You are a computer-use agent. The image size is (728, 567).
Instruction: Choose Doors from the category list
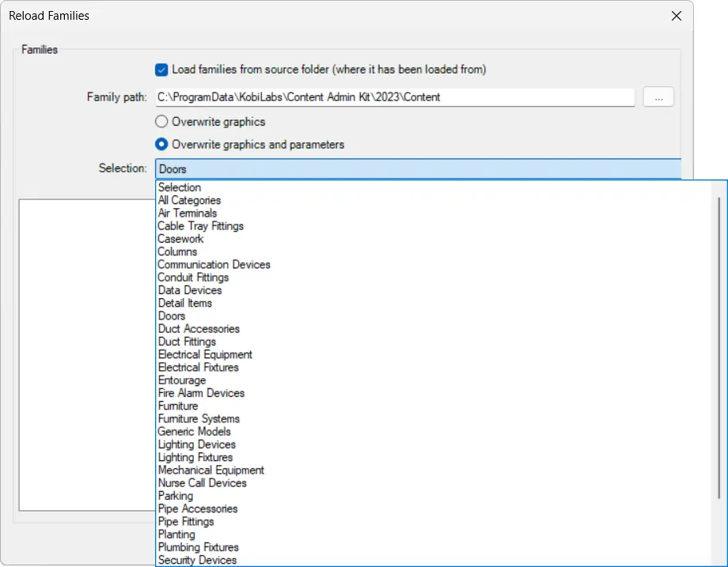171,316
